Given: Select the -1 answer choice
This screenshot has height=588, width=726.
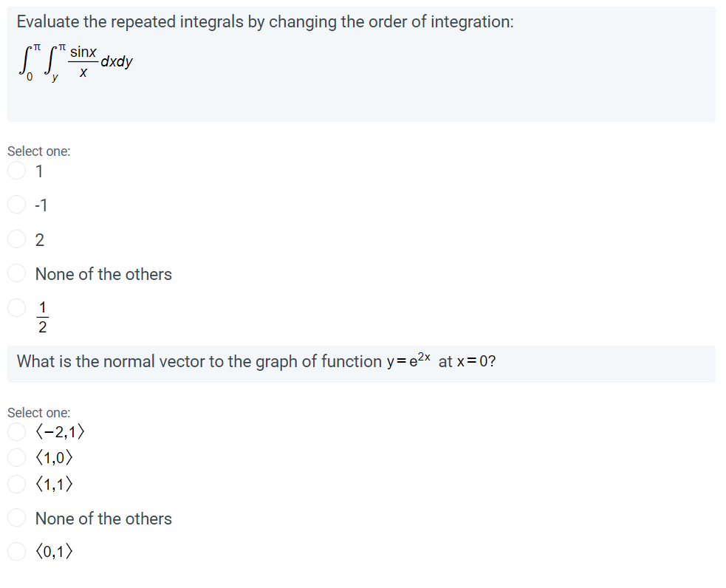Looking at the screenshot, I should (16, 205).
